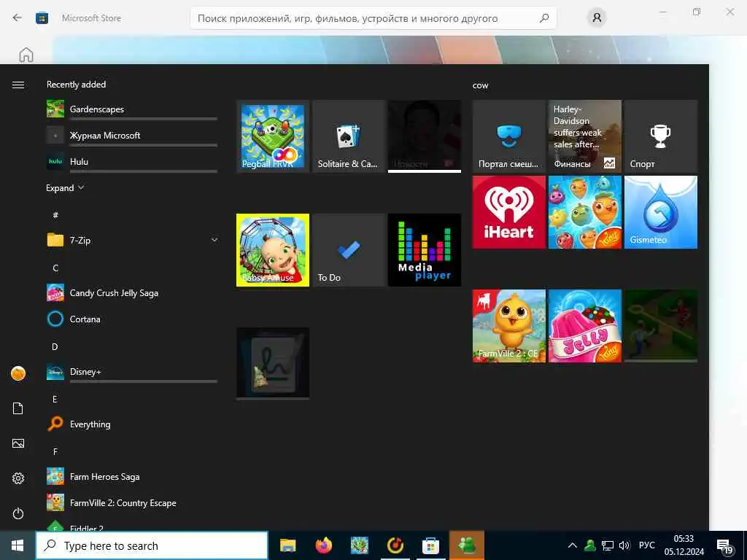Open Журнал Microsoft from Recently added

132,135
